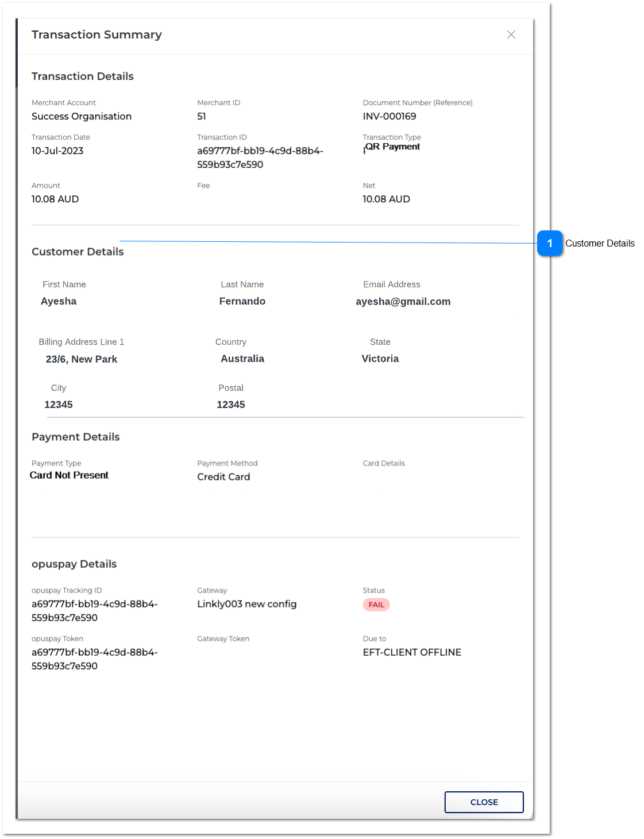The width and height of the screenshot is (644, 839).
Task: Select the Transaction ID value
Action: 259,157
